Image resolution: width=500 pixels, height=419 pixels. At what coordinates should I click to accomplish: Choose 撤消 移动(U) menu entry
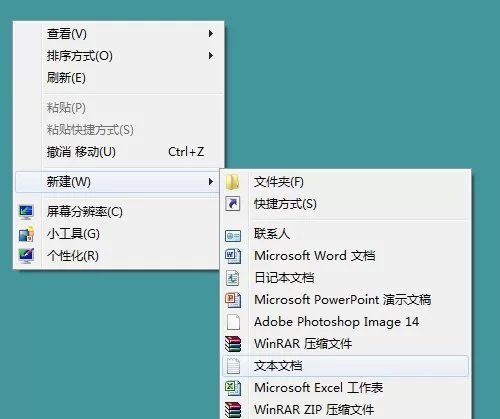click(118, 152)
